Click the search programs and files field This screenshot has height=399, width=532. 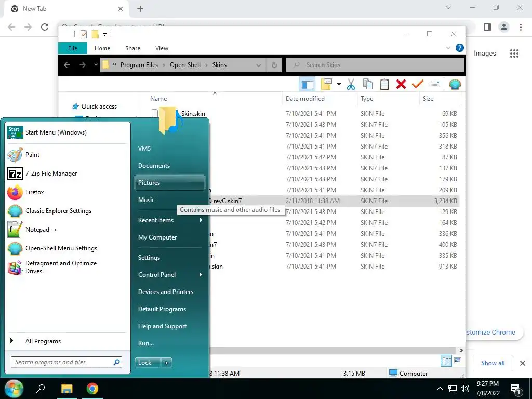coord(66,362)
